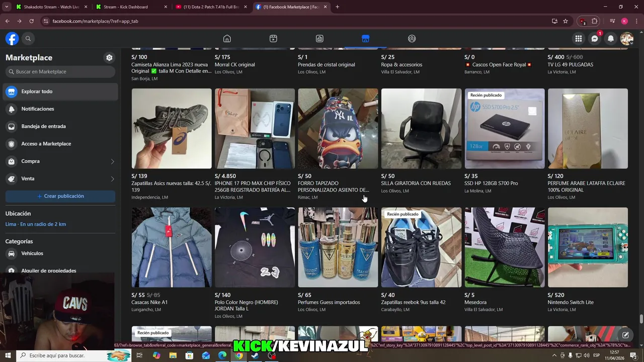Click the Crear publicación button
The width and height of the screenshot is (644, 362).
tap(60, 196)
